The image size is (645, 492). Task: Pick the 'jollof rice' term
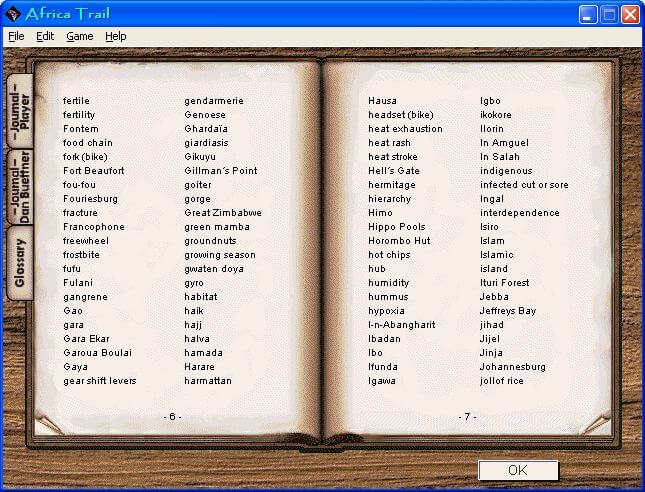[501, 381]
